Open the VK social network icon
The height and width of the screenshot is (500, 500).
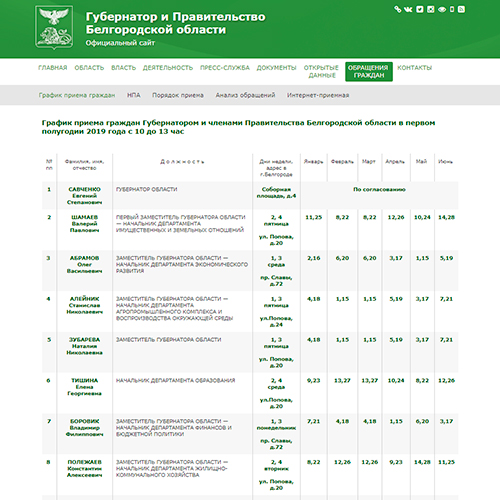pyautogui.click(x=408, y=9)
